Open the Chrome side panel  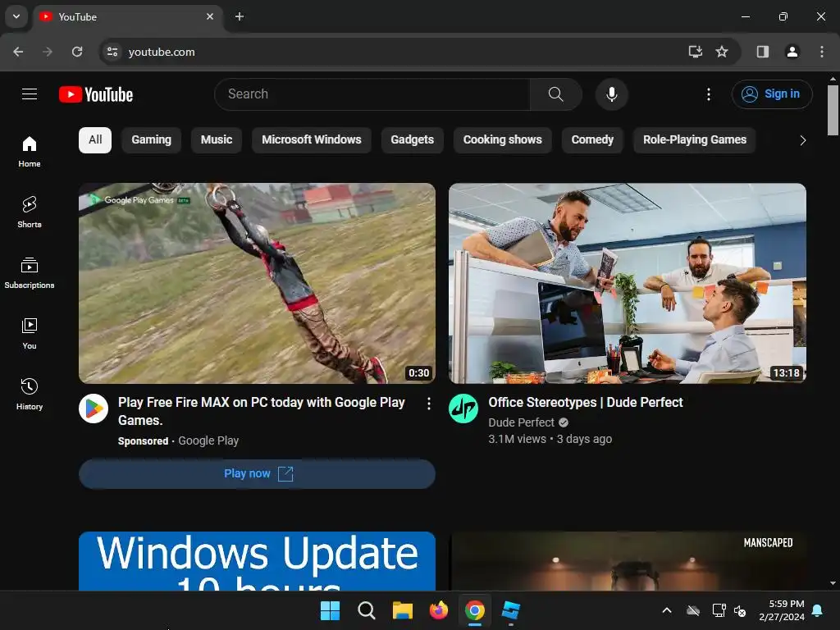click(x=762, y=52)
